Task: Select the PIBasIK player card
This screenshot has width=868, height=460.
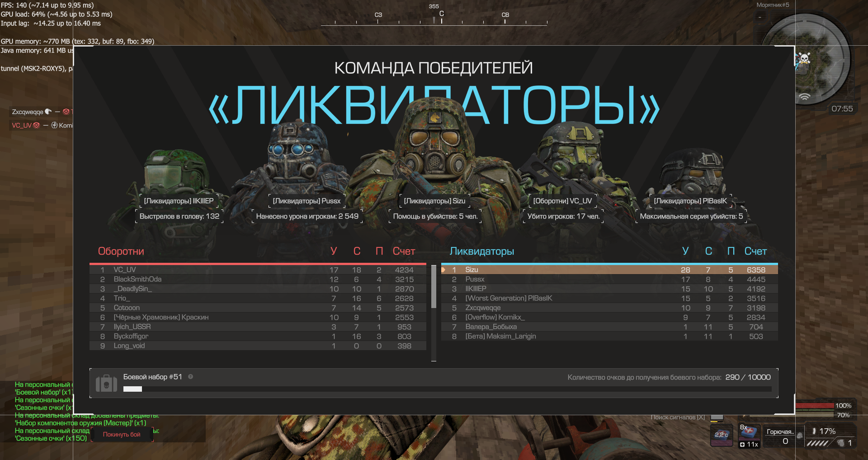Action: 690,201
